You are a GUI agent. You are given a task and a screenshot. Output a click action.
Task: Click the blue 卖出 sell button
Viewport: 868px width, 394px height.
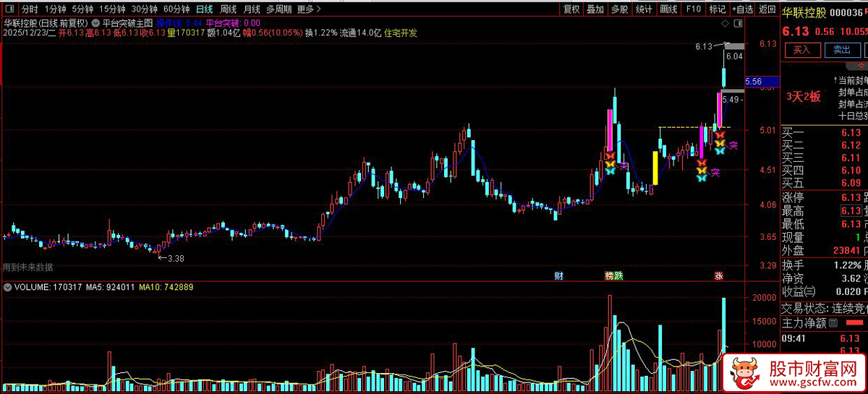[x=842, y=50]
